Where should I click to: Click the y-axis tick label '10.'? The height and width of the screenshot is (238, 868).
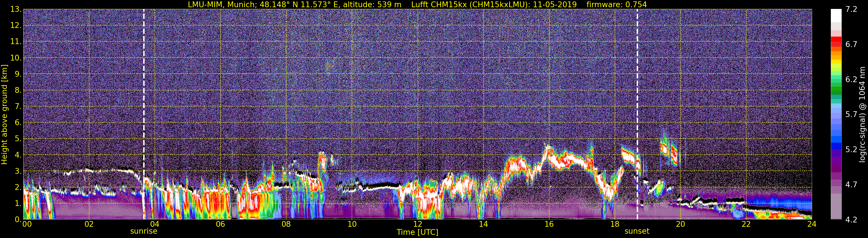click(x=16, y=58)
